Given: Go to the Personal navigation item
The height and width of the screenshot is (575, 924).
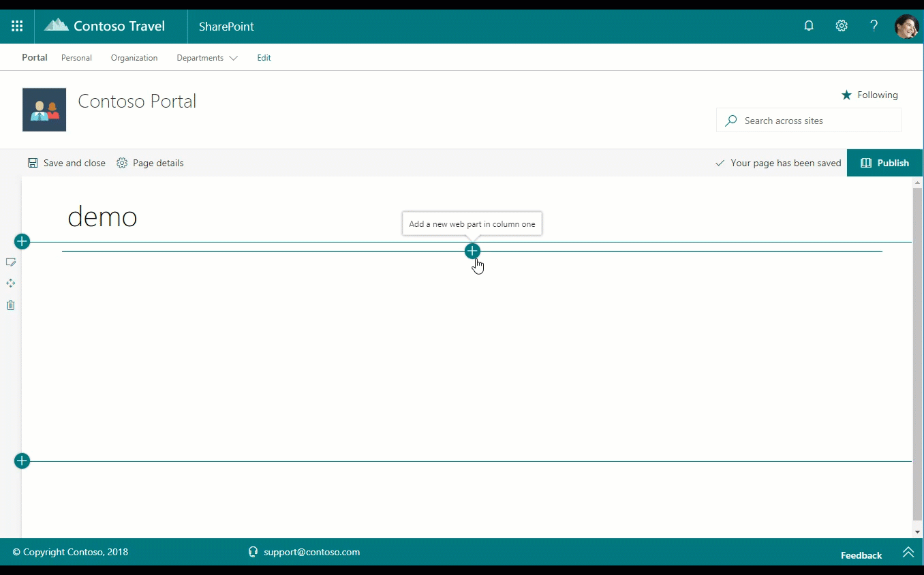Looking at the screenshot, I should pyautogui.click(x=76, y=58).
